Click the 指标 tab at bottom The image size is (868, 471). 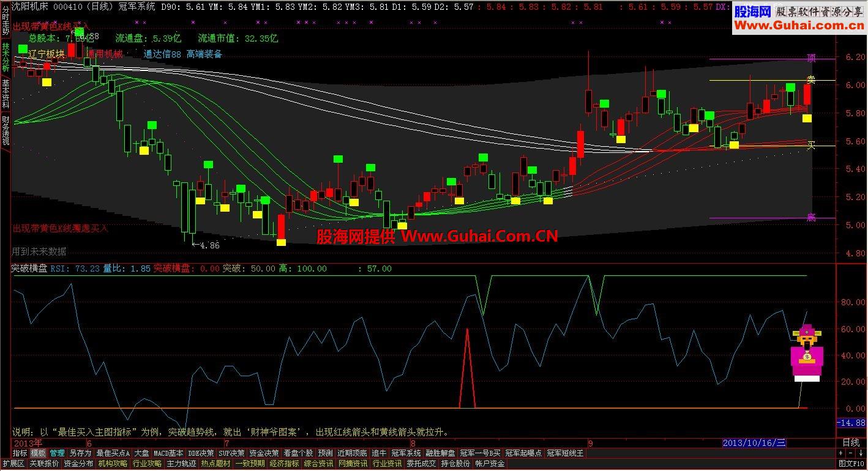pyautogui.click(x=20, y=453)
